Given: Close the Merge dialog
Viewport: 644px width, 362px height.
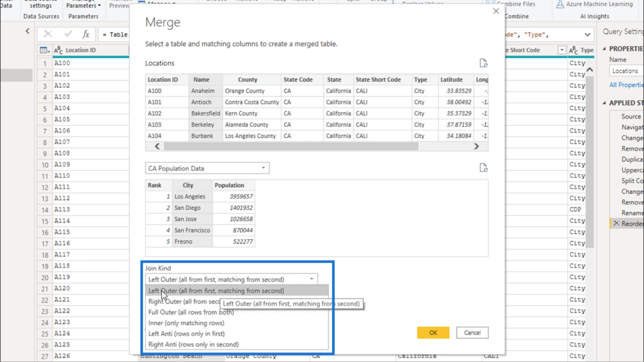Looking at the screenshot, I should (496, 11).
